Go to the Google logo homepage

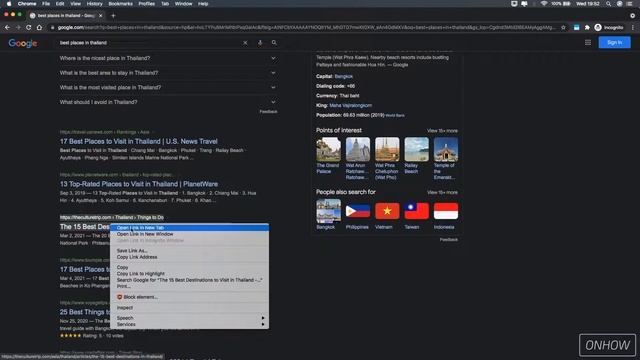tap(23, 43)
